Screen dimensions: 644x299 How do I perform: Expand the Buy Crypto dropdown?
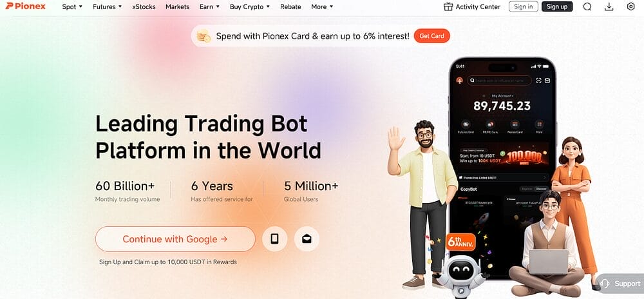250,6
